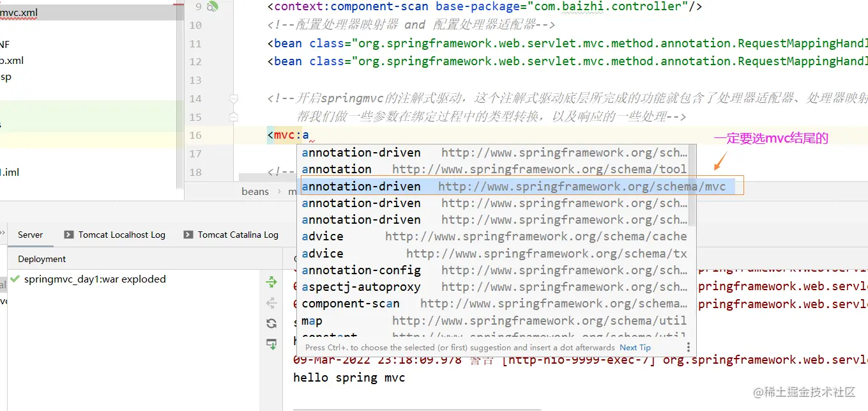
Task: Select springmvc_day1:war exploded deployment item
Action: 95,279
